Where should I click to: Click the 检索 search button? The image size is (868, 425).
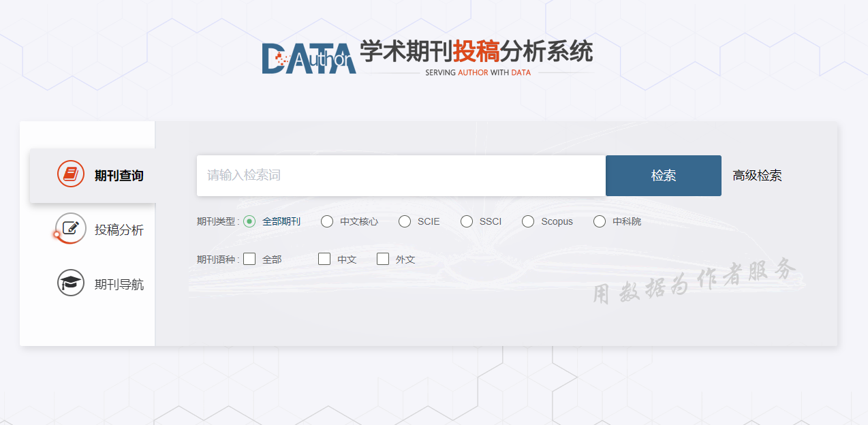[663, 176]
